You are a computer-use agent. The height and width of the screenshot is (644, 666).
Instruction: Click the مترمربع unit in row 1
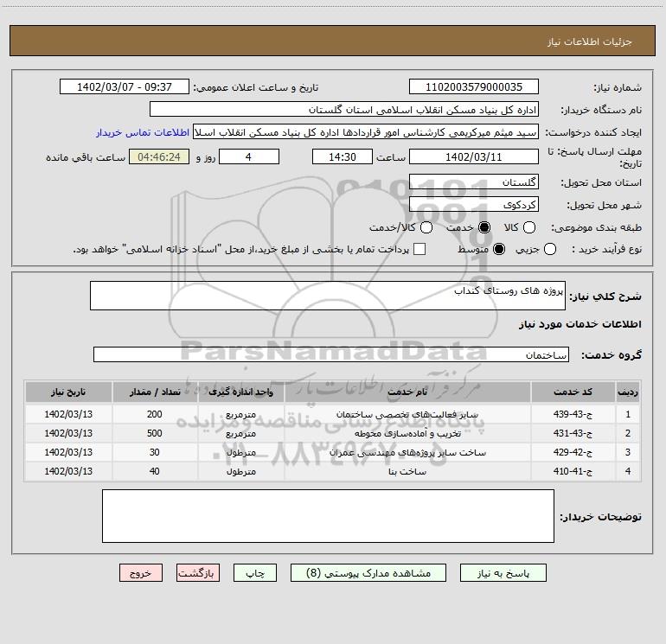click(240, 414)
